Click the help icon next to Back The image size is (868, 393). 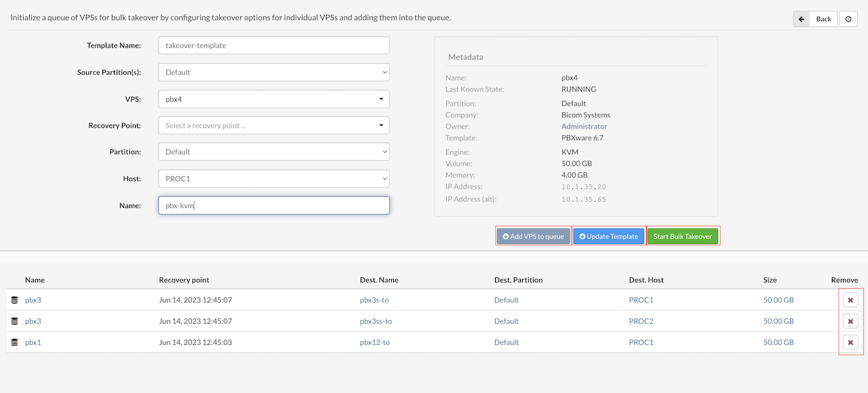(x=848, y=19)
